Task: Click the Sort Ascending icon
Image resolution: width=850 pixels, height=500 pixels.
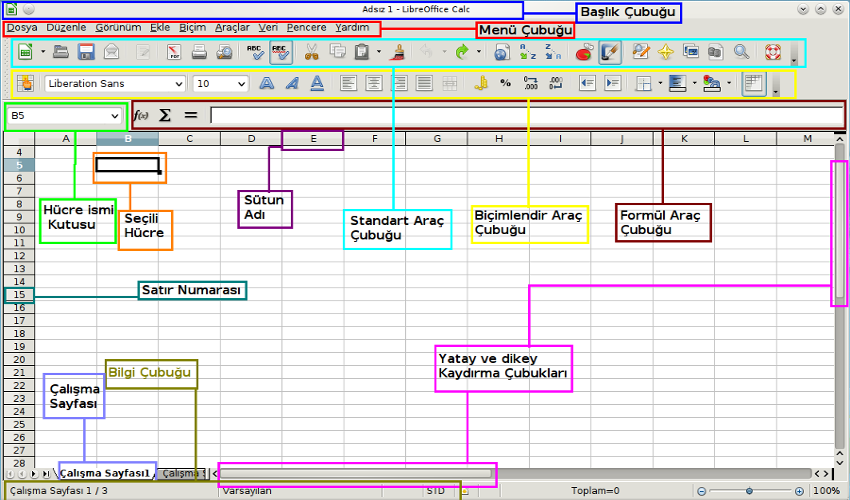Action: pyautogui.click(x=527, y=51)
